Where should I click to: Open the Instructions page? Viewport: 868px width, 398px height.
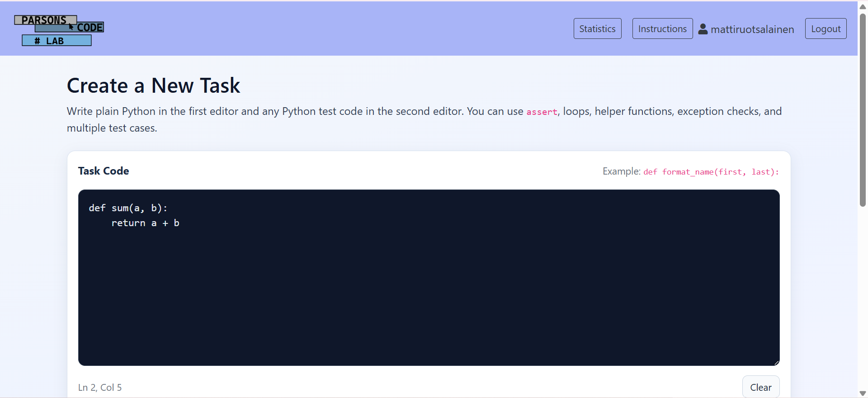[x=662, y=28]
